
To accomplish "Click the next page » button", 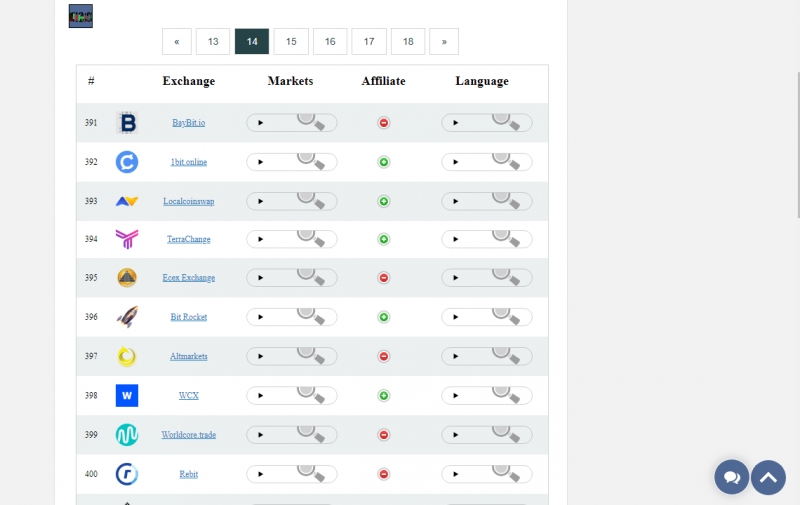I will pos(444,41).
